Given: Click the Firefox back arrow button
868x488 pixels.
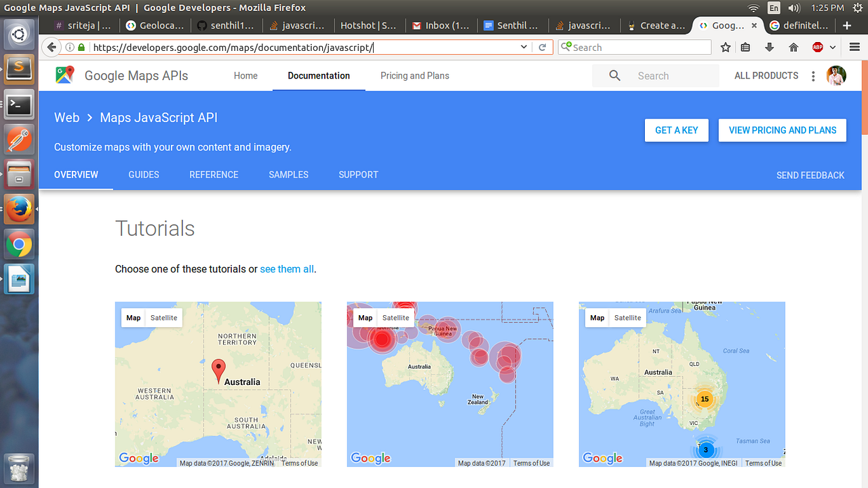Looking at the screenshot, I should pyautogui.click(x=51, y=47).
